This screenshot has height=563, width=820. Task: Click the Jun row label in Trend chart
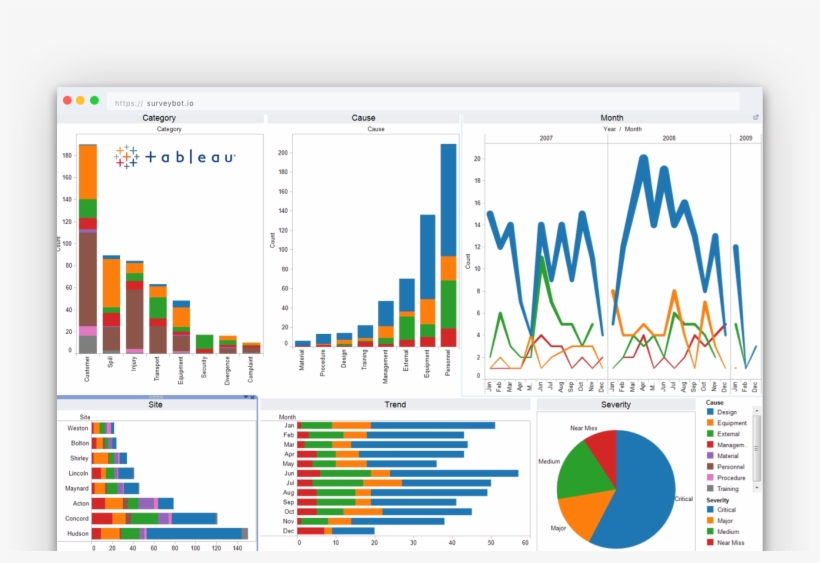289,473
